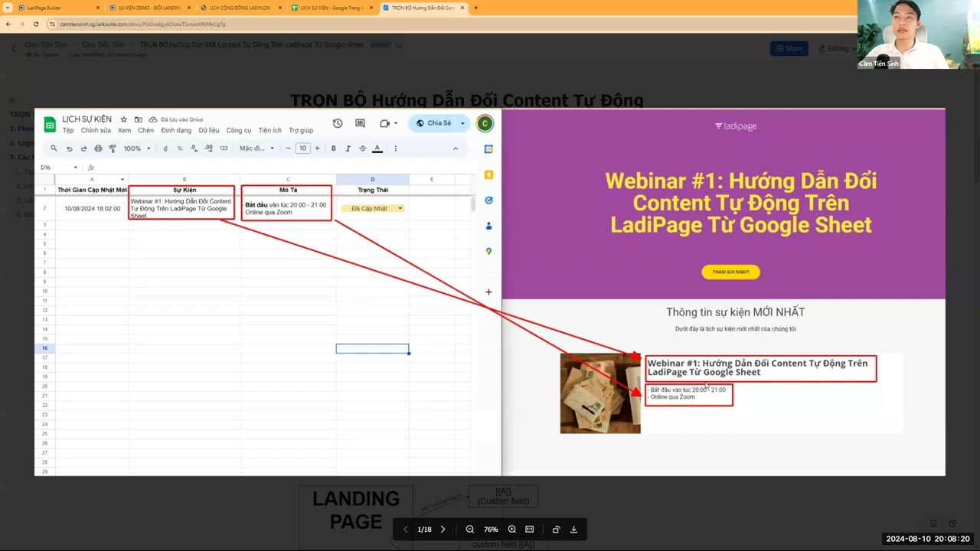Open Tệp menu in Sheets image
This screenshot has width=980, height=551.
click(68, 131)
